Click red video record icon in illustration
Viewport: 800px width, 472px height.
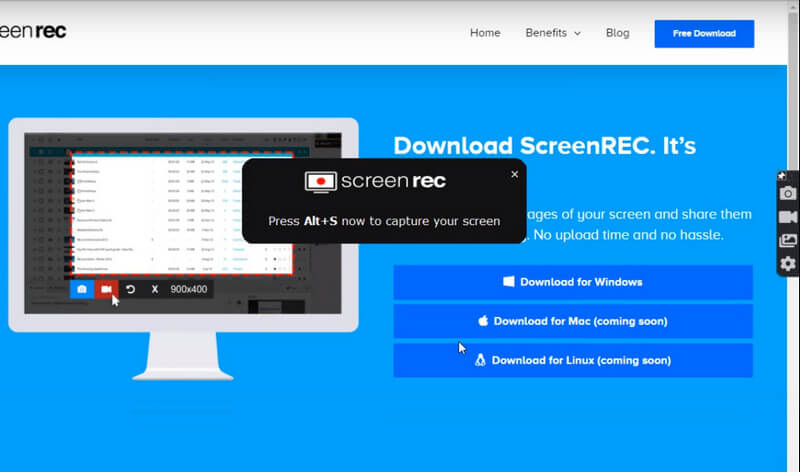click(106, 289)
